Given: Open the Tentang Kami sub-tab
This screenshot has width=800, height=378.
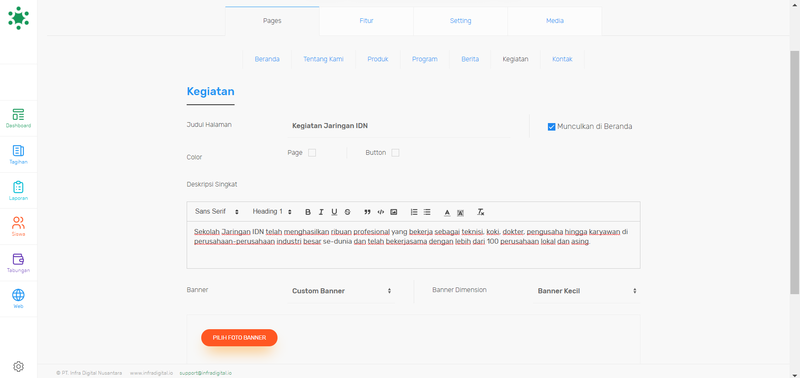Looking at the screenshot, I should pos(323,59).
